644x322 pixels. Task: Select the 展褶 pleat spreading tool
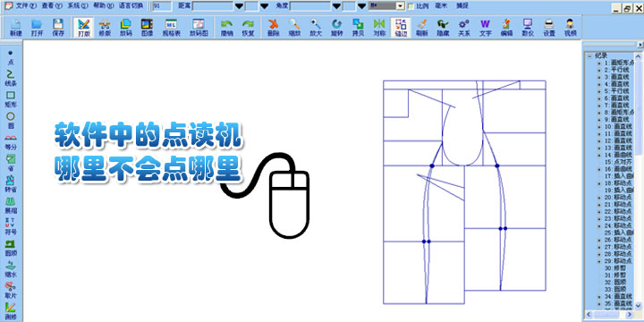point(11,204)
